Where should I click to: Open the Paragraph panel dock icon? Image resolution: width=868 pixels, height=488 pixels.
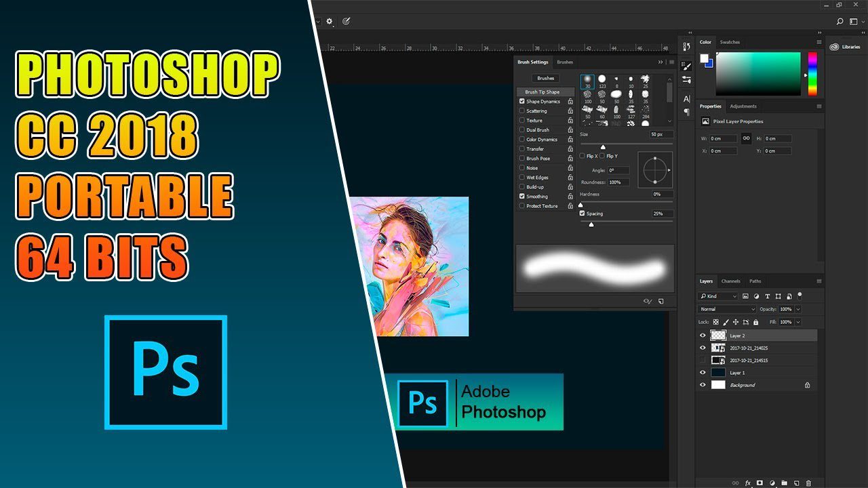[687, 112]
